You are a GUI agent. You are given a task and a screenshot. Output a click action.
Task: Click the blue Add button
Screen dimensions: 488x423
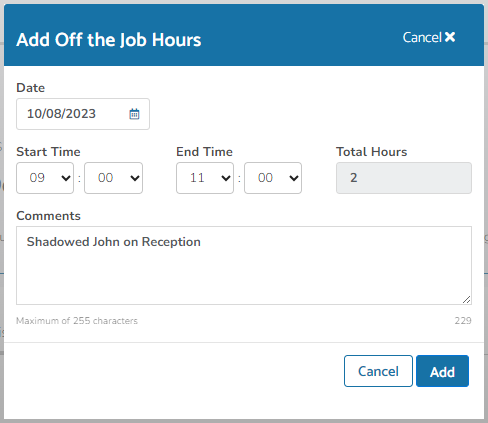point(442,371)
